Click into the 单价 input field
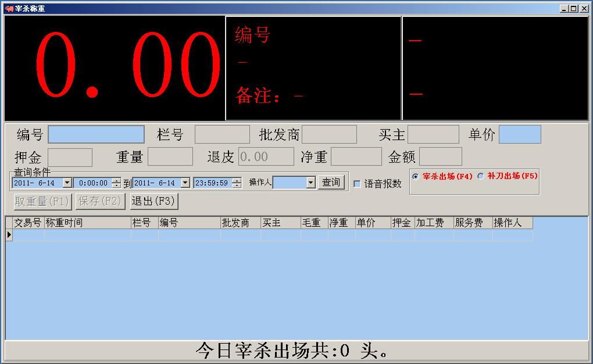 [x=520, y=134]
